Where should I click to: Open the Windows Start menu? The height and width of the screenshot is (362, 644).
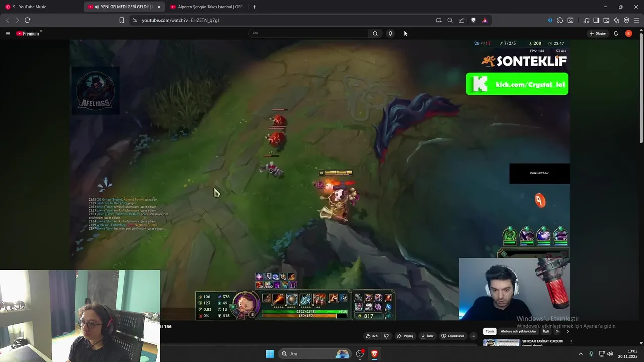[x=270, y=354]
